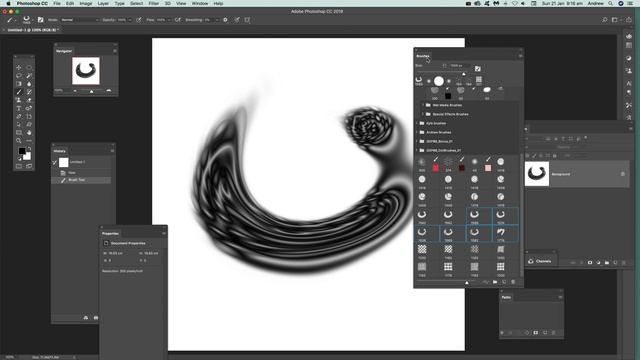Create a new brush group folder
Image resolution: width=640 pixels, height=360 pixels.
tap(495, 282)
